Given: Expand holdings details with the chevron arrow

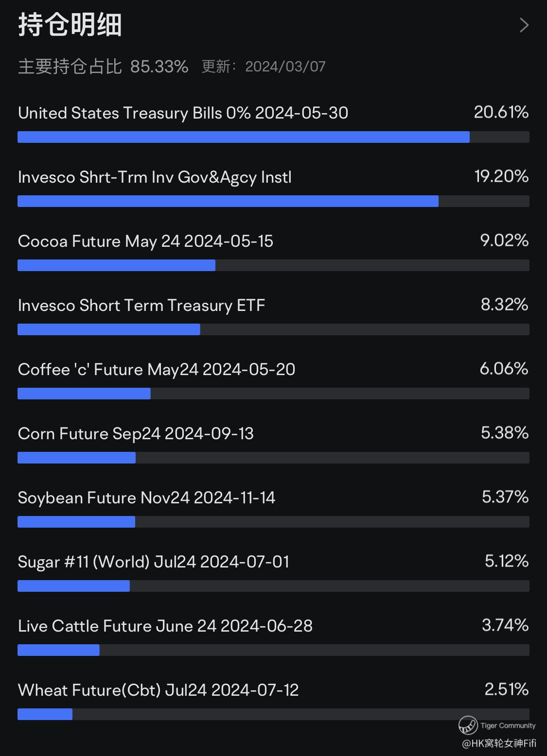Looking at the screenshot, I should pos(524,25).
